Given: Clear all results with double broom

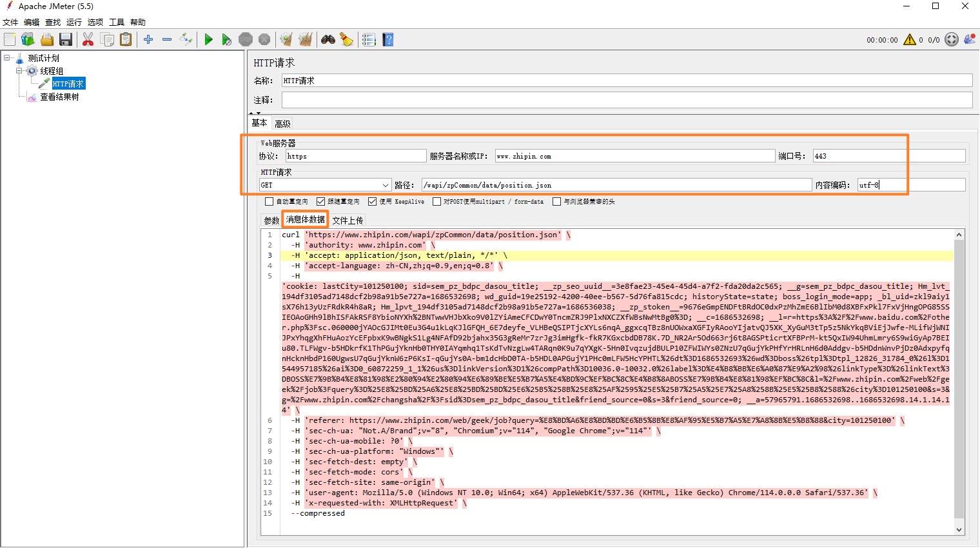Looking at the screenshot, I should tap(306, 39).
